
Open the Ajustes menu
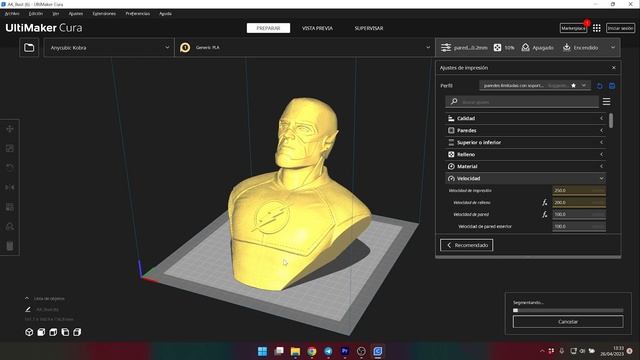tap(76, 13)
